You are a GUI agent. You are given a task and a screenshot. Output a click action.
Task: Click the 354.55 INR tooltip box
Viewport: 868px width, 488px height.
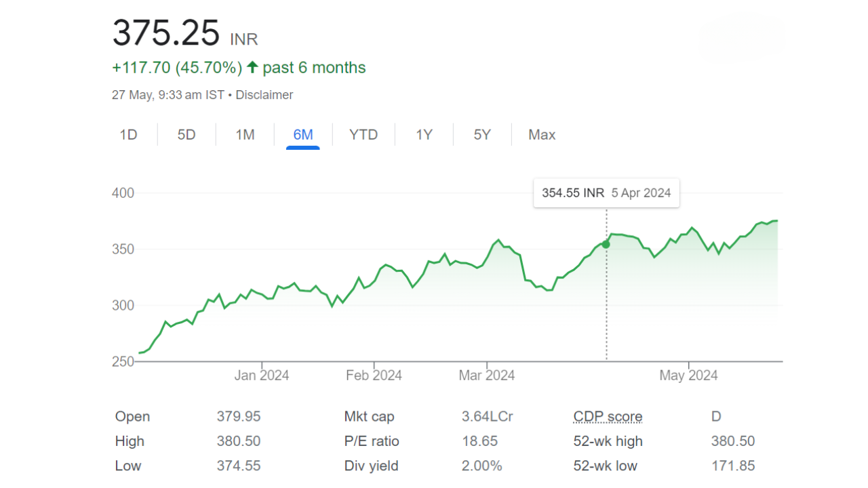click(606, 192)
